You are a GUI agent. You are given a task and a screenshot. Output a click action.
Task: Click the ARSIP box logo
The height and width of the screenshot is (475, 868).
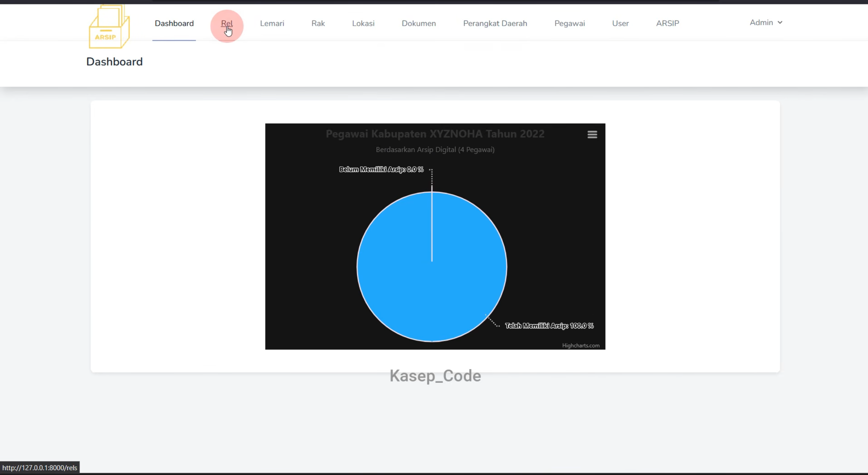tap(109, 26)
